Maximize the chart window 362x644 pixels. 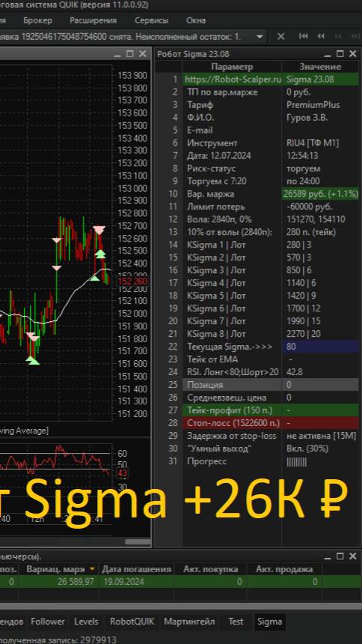[130, 54]
